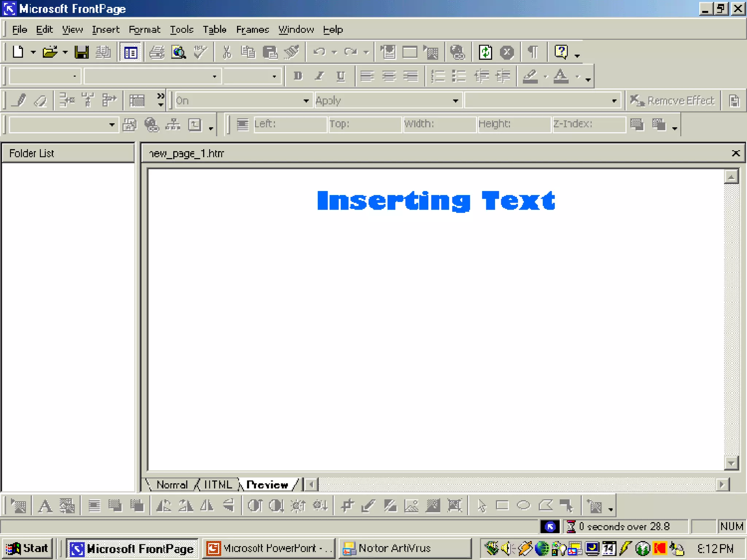Toggle the Folder List button
Screen dimensions: 747x560
coord(130,52)
